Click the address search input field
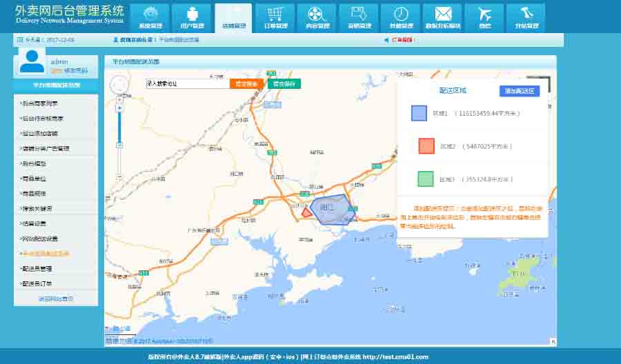The image size is (621, 364). tap(186, 83)
